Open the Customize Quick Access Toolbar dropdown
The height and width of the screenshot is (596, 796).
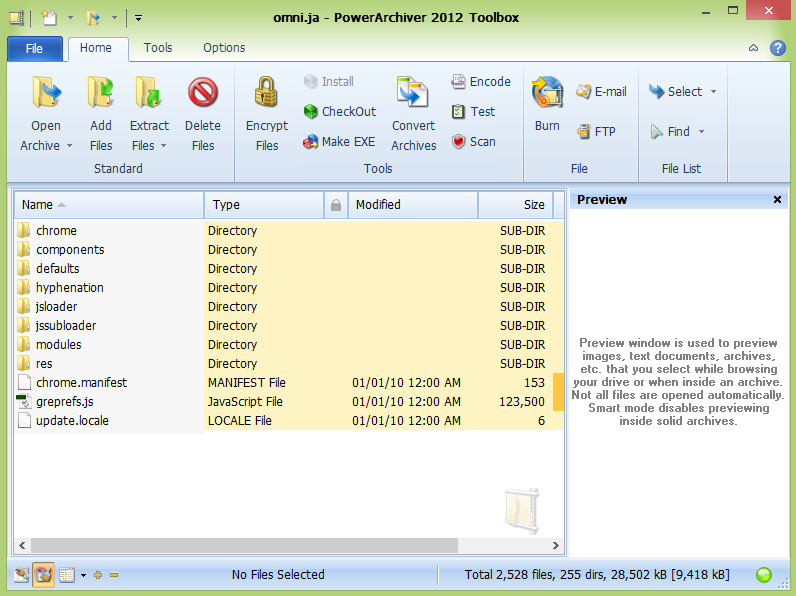[x=138, y=18]
